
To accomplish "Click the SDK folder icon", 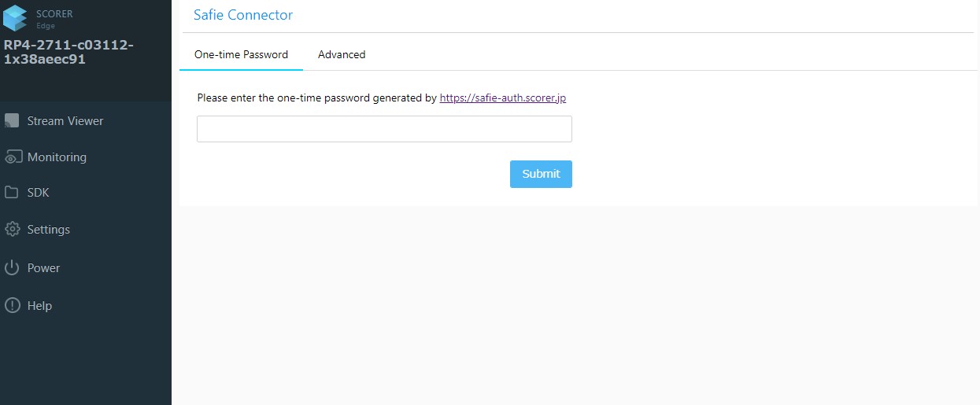I will (12, 193).
